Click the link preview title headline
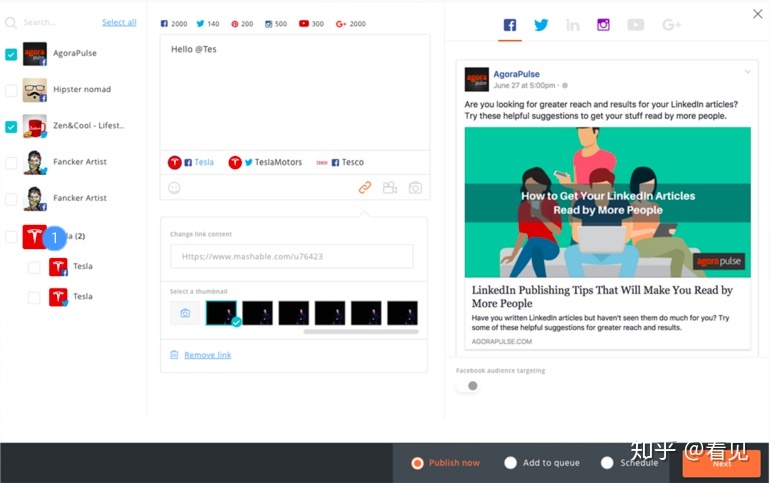The width and height of the screenshot is (770, 483). [x=602, y=296]
